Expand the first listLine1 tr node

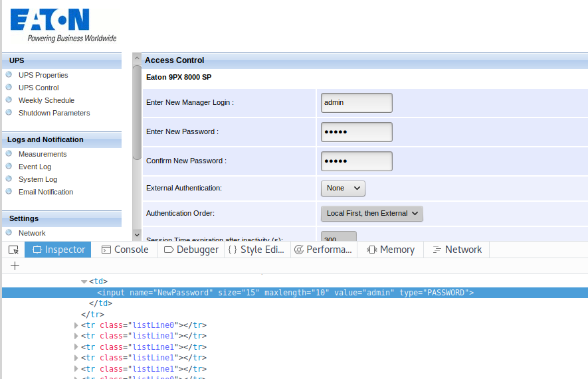[76, 336]
